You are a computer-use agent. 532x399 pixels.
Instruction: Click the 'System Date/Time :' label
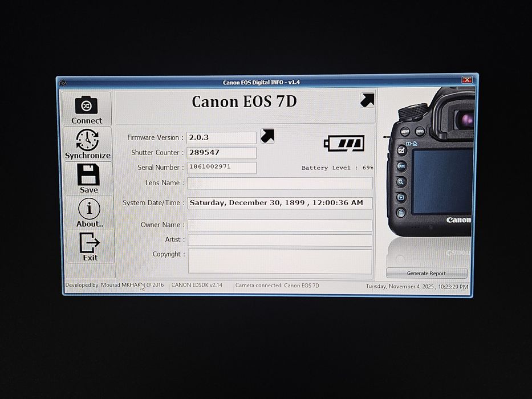point(153,203)
